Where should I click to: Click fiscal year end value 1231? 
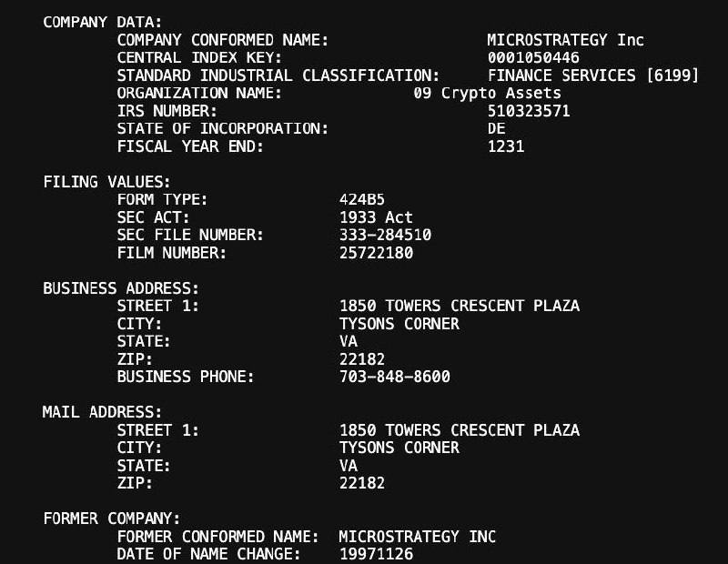[x=506, y=146]
